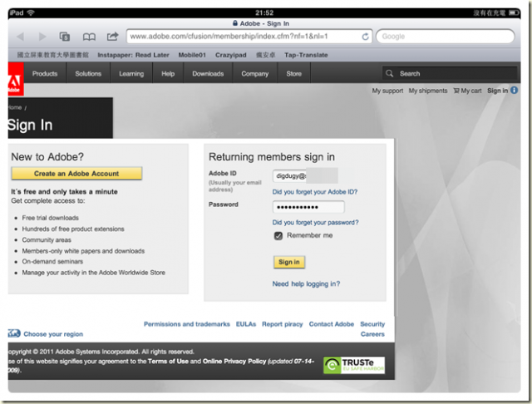Open the Company menu
This screenshot has width=532, height=404.
(x=255, y=74)
